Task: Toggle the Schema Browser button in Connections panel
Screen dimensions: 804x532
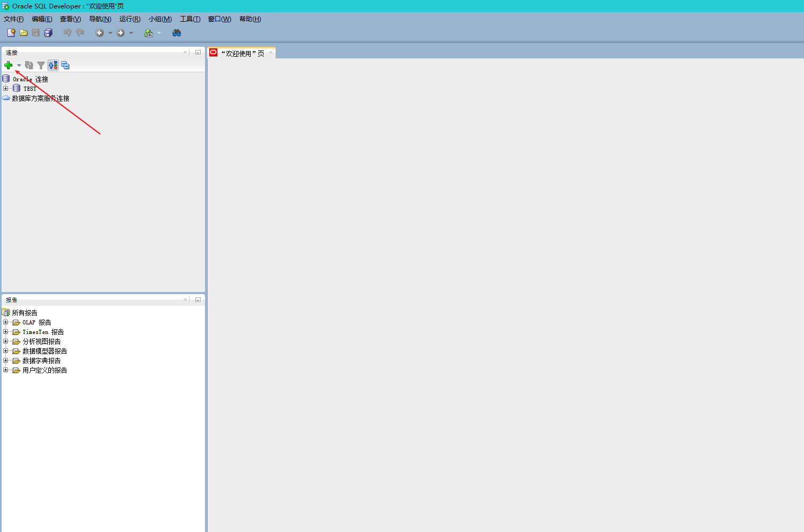Action: pyautogui.click(x=53, y=65)
